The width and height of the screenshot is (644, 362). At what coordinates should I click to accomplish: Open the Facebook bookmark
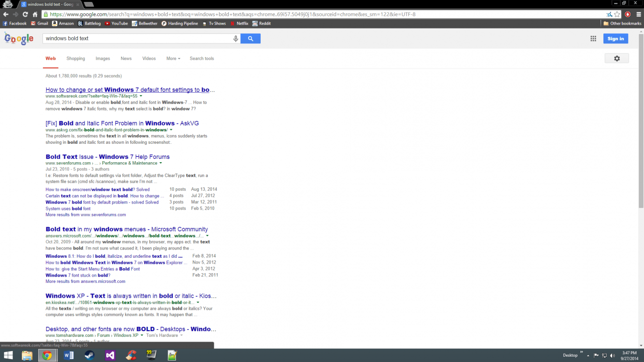click(15, 23)
